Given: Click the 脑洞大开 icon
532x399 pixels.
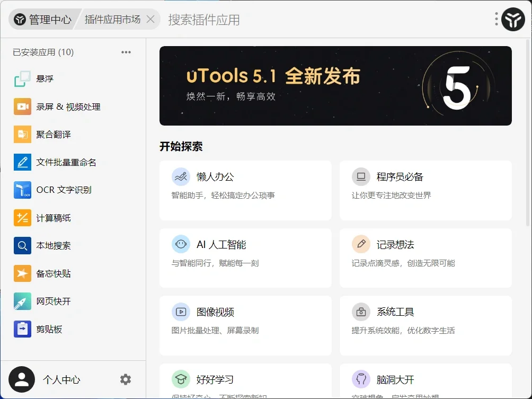Looking at the screenshot, I should (361, 379).
